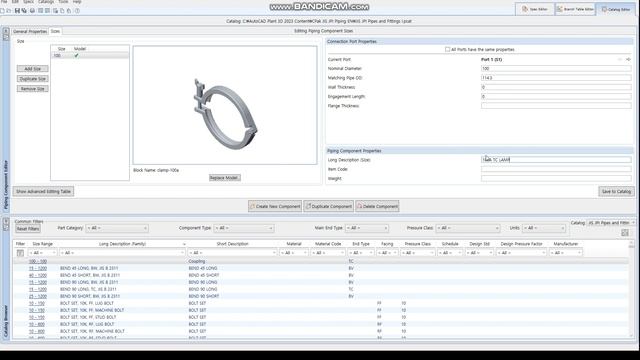
Task: Open the End Type column filter
Action: 361,253
